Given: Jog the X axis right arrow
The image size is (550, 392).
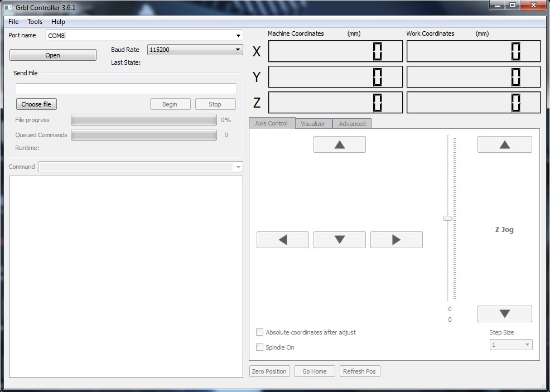Looking at the screenshot, I should coord(396,239).
